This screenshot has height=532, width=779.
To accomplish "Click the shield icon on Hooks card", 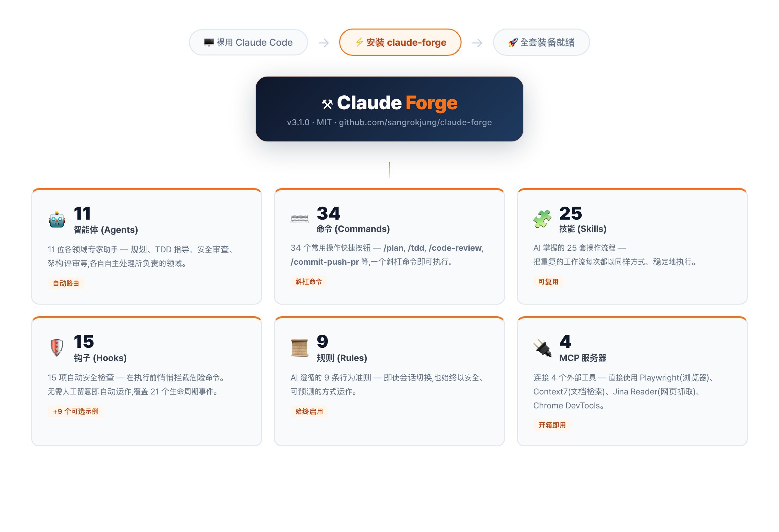I will [57, 347].
